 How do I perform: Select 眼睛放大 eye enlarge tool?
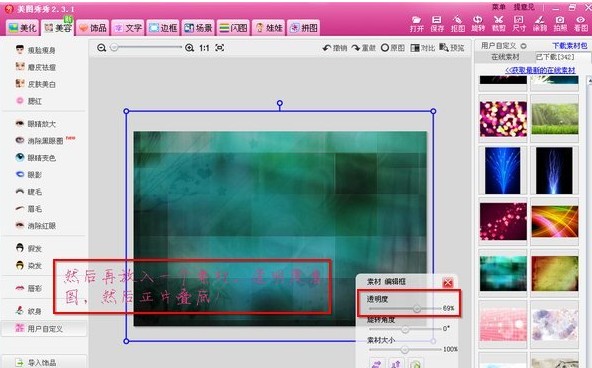coord(35,123)
